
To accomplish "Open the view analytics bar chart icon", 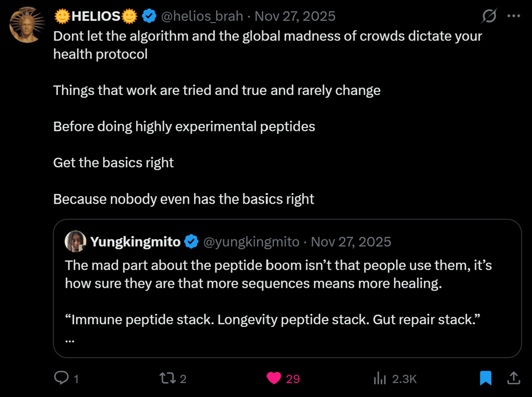I will [380, 378].
